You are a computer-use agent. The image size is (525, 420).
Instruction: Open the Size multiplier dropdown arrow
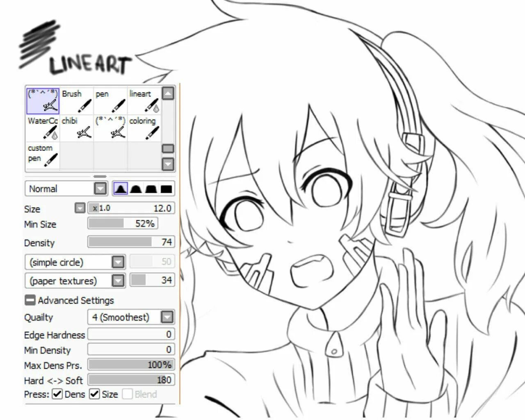80,208
